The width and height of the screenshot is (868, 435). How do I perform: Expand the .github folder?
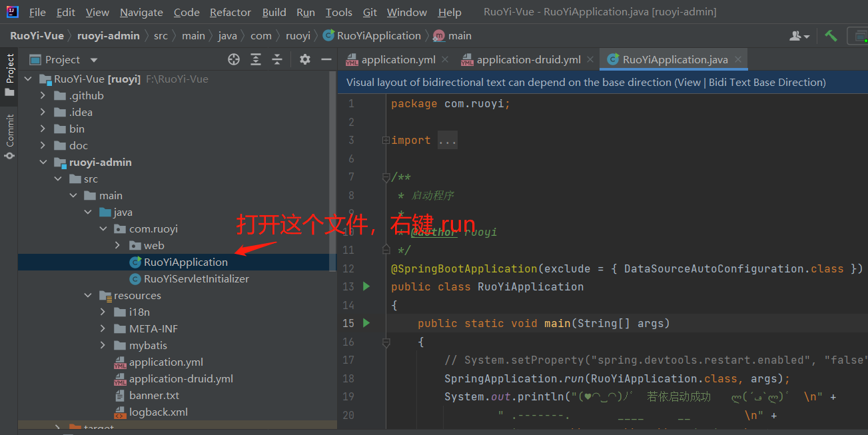[43, 95]
